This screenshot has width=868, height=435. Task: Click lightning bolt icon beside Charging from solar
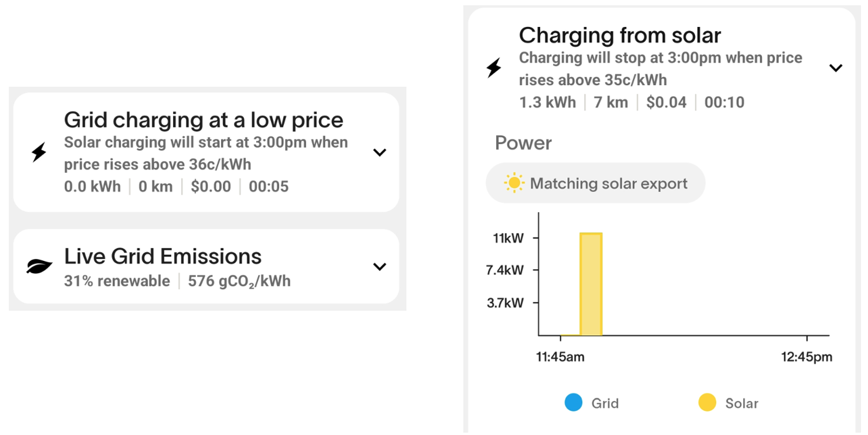(x=494, y=68)
